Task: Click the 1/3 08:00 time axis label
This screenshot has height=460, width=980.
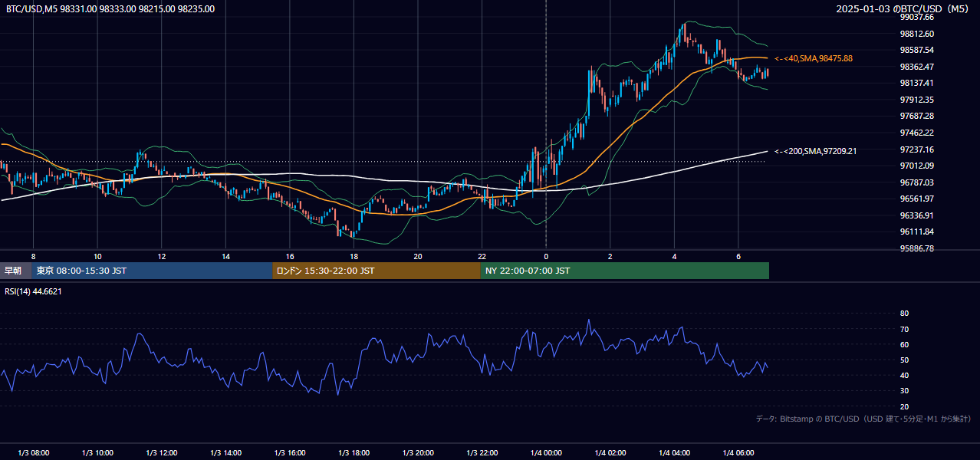Action: click(33, 453)
